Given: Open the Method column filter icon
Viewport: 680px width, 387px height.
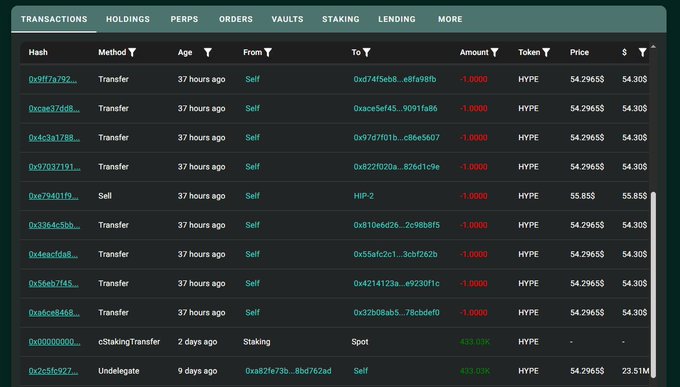Looking at the screenshot, I should (x=132, y=52).
